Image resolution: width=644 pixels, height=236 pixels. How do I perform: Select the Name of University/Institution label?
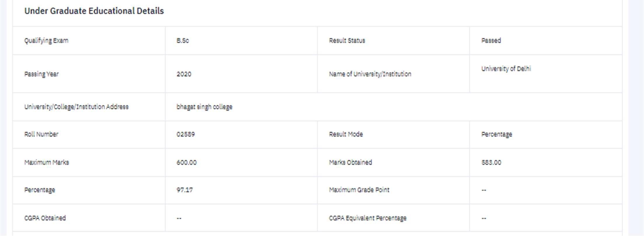click(370, 74)
